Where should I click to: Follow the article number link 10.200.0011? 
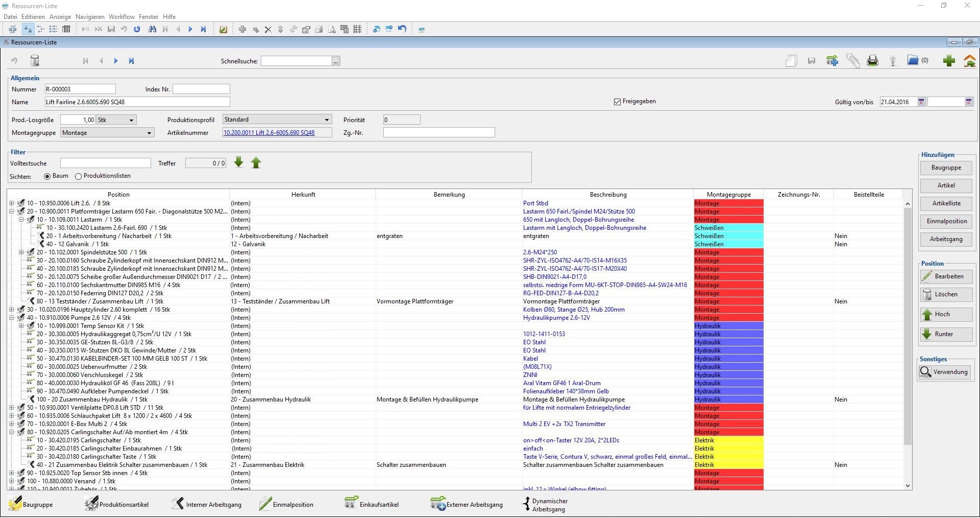click(x=269, y=133)
